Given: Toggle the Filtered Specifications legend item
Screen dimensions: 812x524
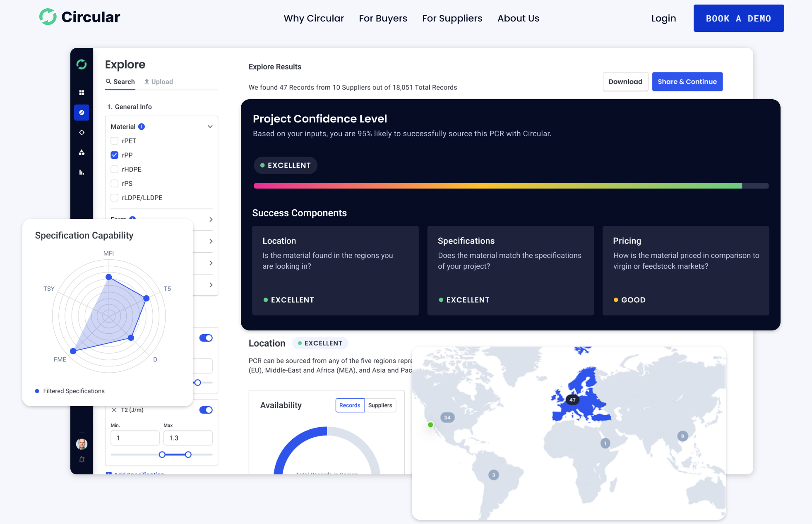Looking at the screenshot, I should click(x=70, y=391).
